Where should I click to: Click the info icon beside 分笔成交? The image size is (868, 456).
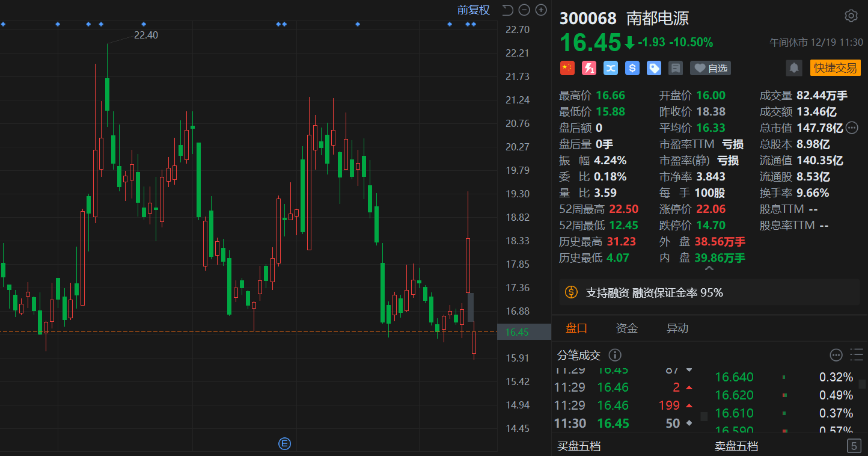point(615,355)
